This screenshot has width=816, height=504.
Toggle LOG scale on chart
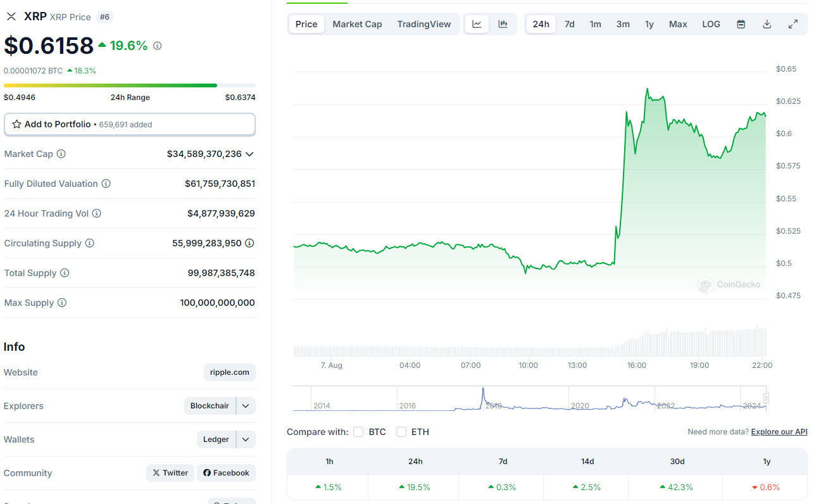point(711,24)
